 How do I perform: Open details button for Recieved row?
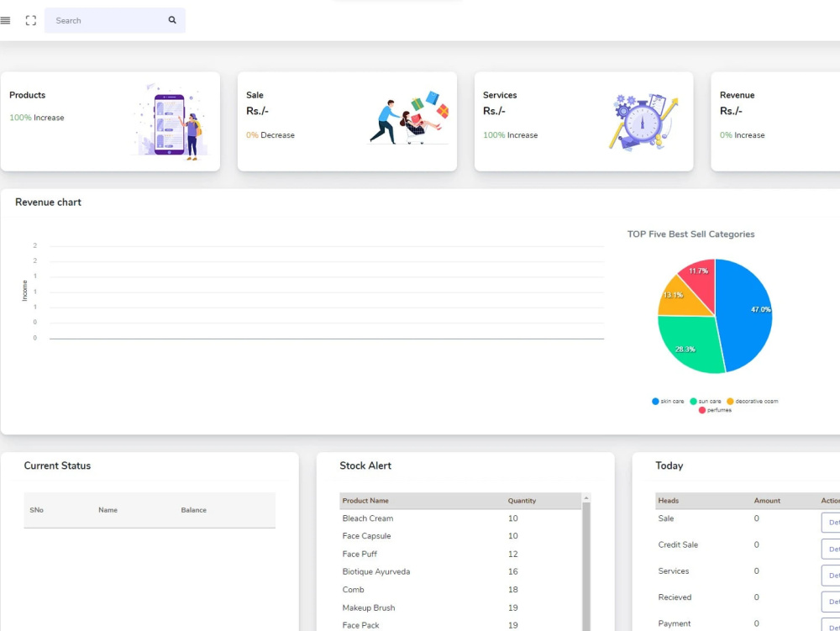click(831, 602)
